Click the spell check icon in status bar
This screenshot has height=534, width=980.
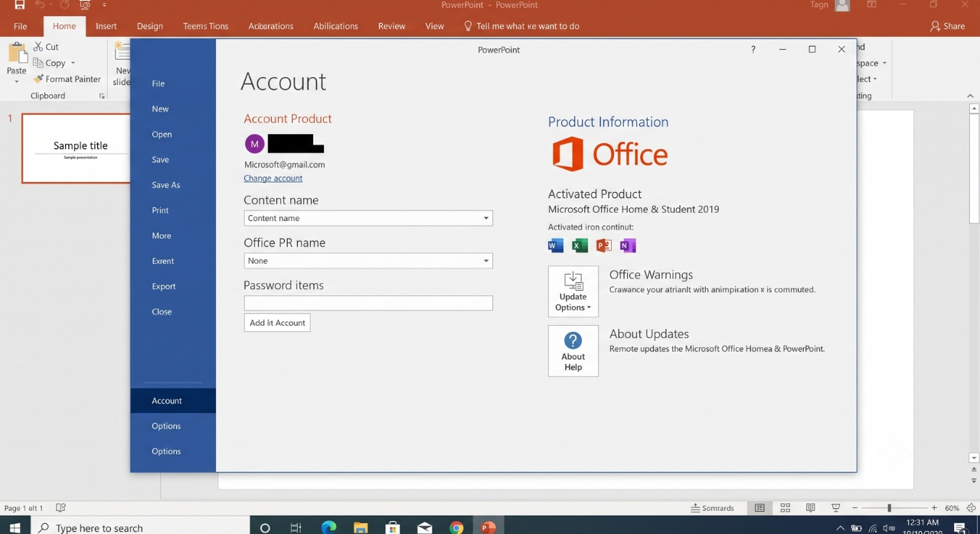[x=61, y=508]
